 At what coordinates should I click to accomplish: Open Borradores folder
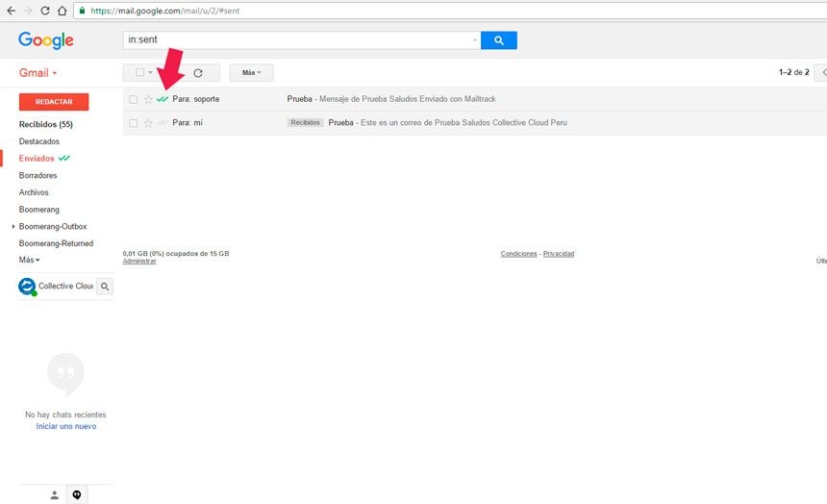pos(38,175)
